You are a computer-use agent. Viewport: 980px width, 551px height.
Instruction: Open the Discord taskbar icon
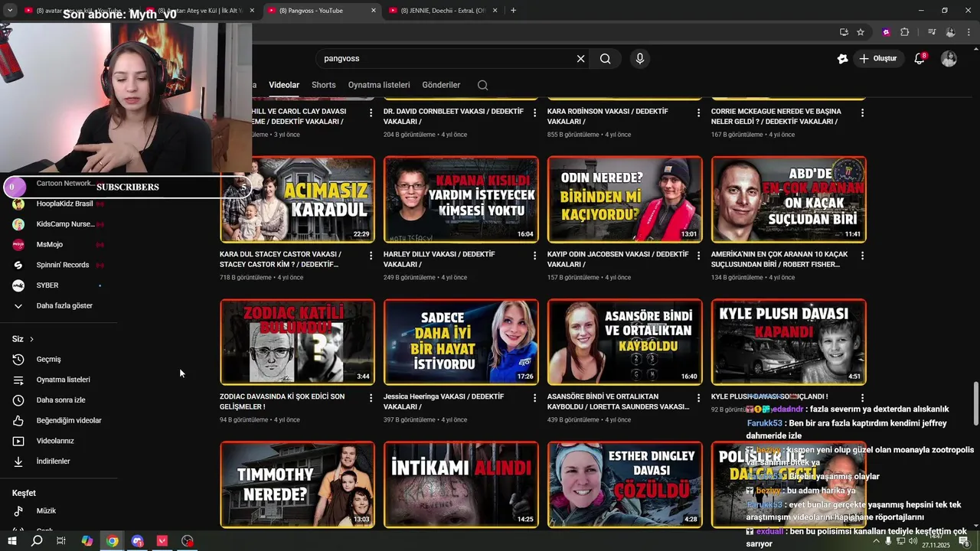tap(137, 541)
